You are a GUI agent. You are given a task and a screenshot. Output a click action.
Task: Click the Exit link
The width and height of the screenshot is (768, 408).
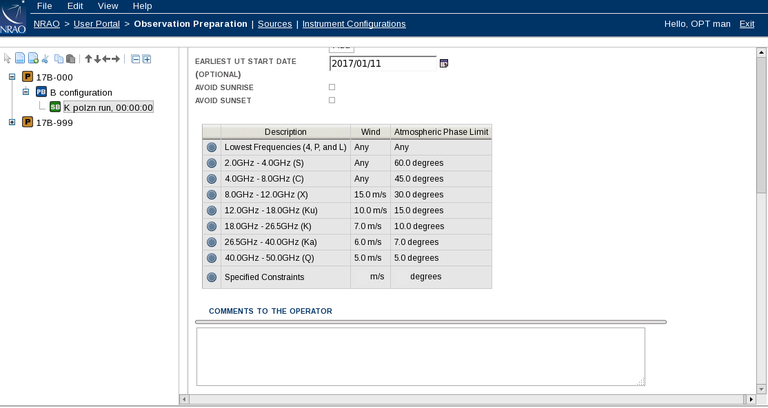point(746,24)
